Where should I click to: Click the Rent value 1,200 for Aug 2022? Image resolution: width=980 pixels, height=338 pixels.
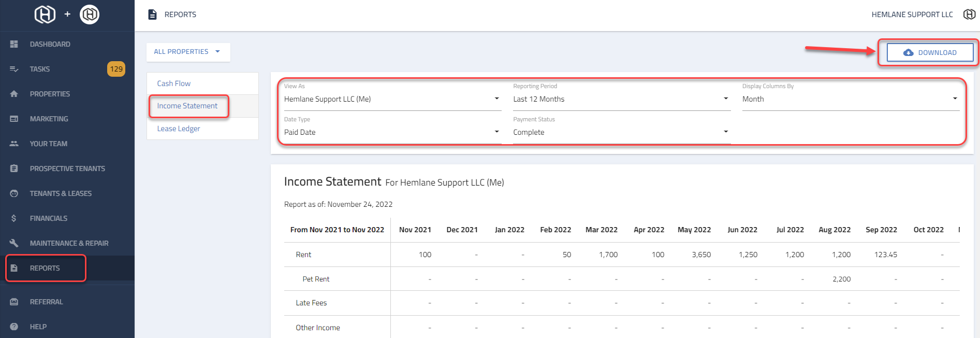(x=841, y=255)
